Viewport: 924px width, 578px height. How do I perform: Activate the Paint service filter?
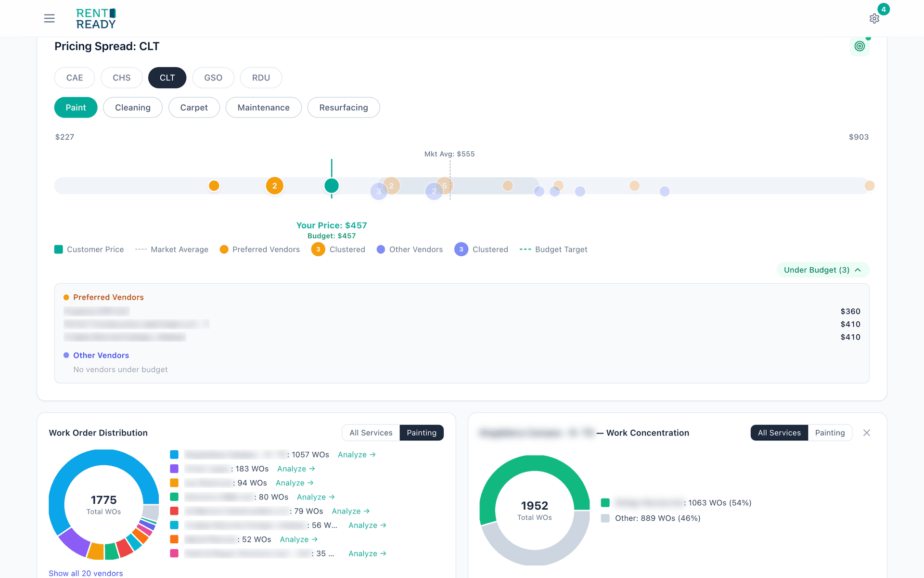click(x=76, y=107)
